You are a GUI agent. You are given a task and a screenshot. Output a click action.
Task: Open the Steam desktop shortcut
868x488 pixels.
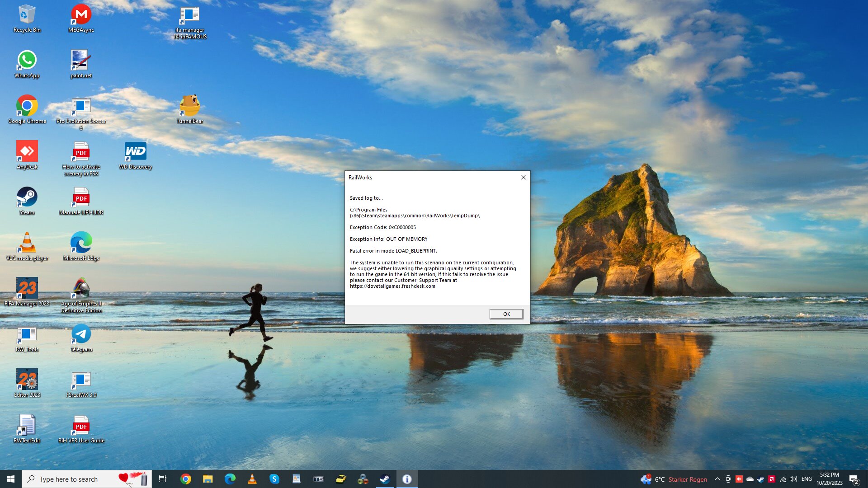pyautogui.click(x=27, y=197)
